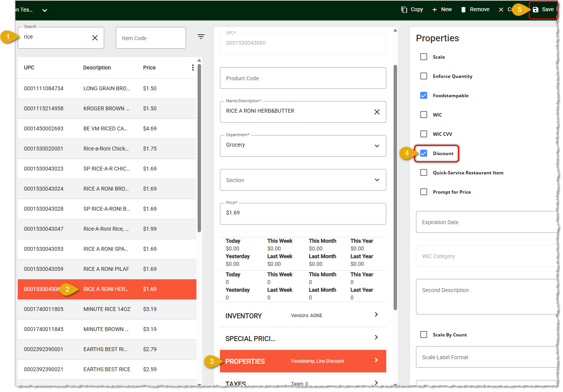Click the detail panel scroll-up arrow

(x=395, y=30)
